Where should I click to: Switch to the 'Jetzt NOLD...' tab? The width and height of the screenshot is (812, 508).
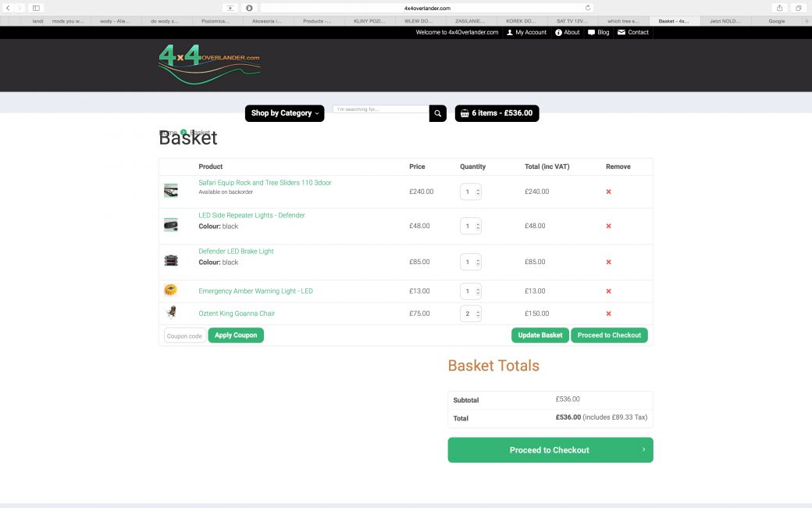[725, 21]
